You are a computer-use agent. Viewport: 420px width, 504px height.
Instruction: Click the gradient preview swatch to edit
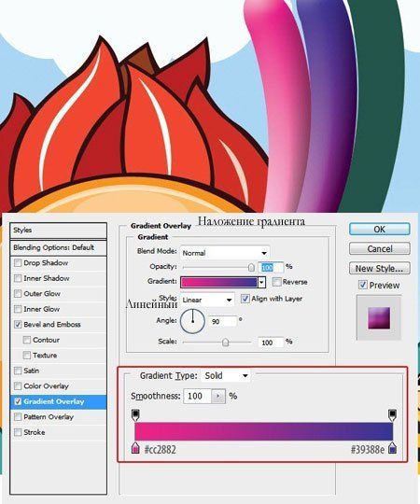click(x=218, y=283)
